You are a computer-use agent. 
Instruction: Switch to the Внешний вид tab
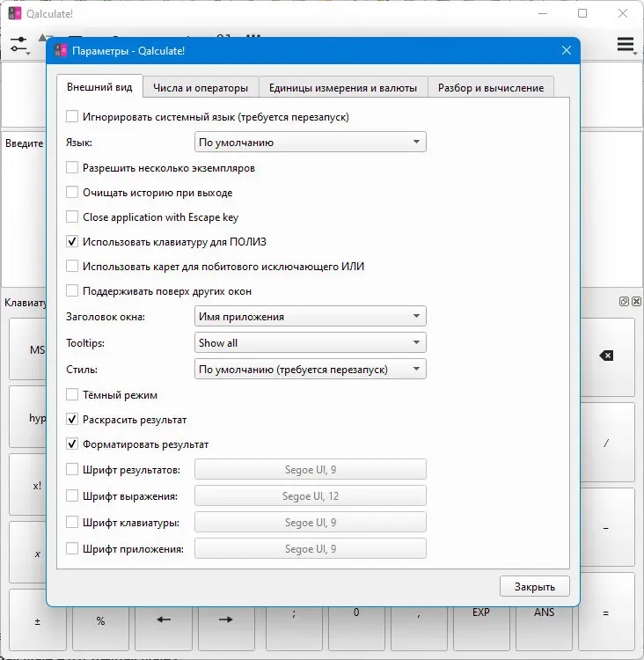(99, 87)
